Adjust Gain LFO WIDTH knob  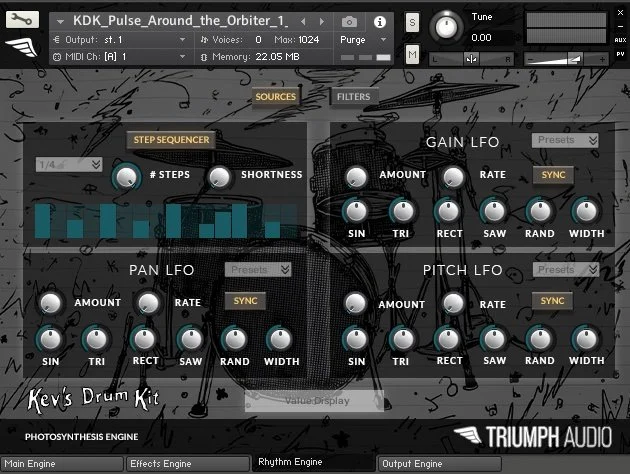click(x=586, y=211)
